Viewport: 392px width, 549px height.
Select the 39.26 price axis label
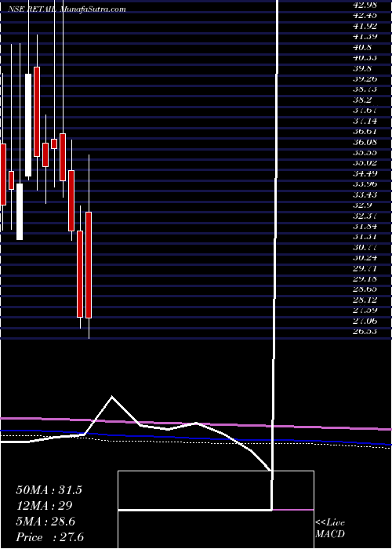tap(365, 78)
